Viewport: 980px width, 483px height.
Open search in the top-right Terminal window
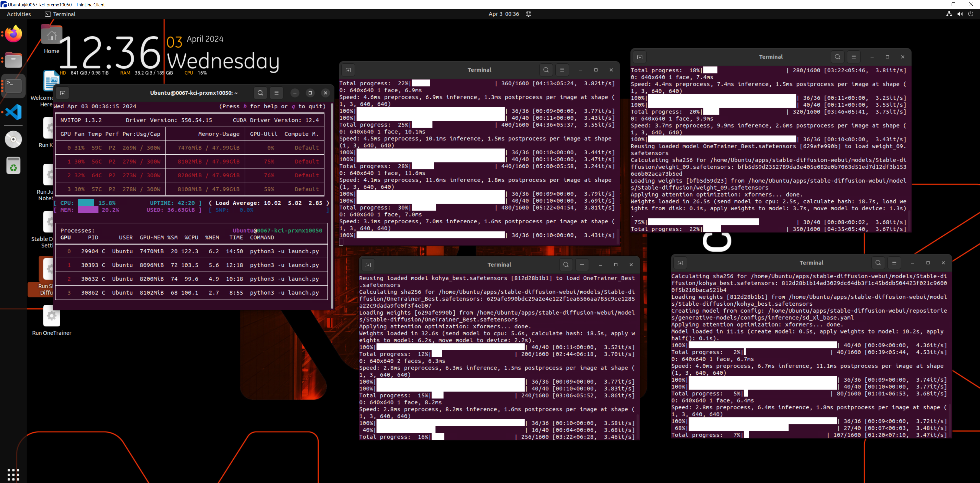[837, 56]
